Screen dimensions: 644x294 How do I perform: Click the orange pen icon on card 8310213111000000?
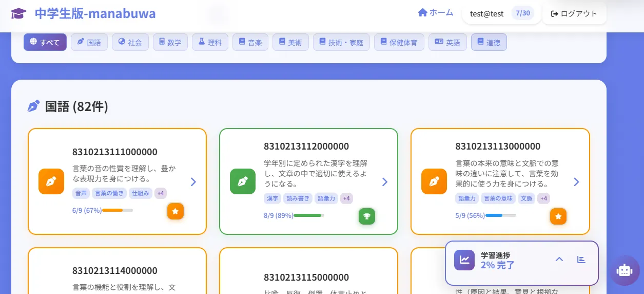pyautogui.click(x=51, y=181)
